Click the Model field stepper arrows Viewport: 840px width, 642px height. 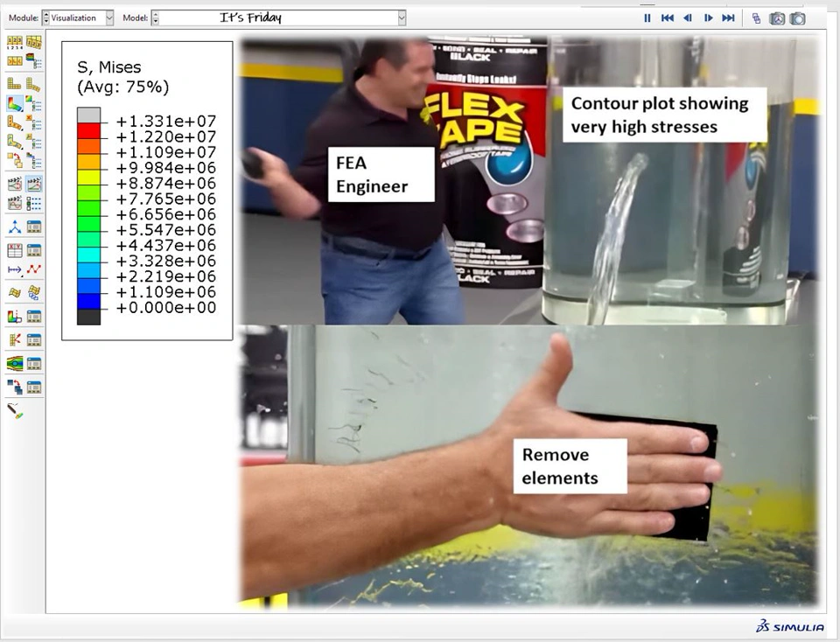click(156, 18)
